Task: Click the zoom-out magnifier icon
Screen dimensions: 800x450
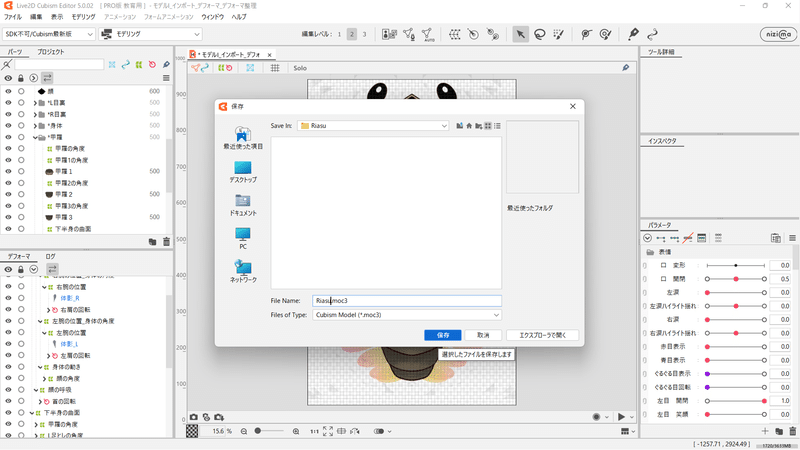Action: (244, 431)
